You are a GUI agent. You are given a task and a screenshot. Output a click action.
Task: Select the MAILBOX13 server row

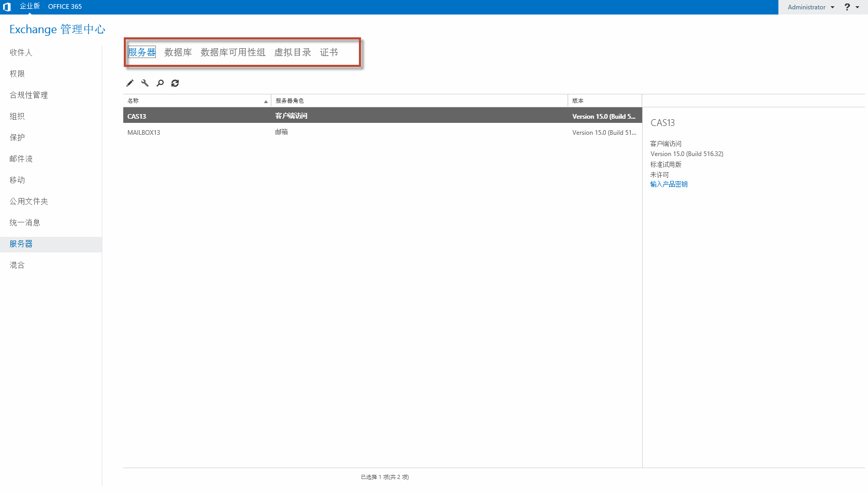tap(383, 132)
